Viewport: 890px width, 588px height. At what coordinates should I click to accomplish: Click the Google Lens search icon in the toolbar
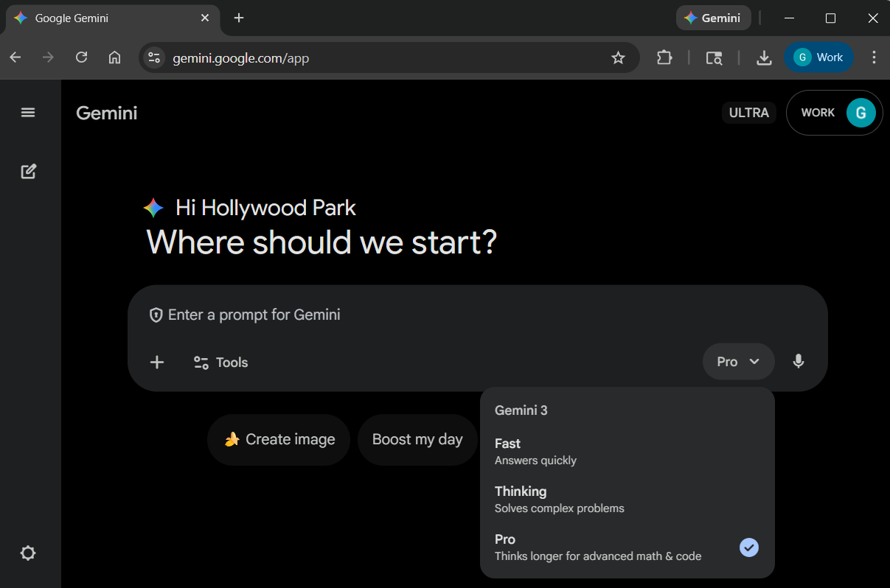(714, 57)
